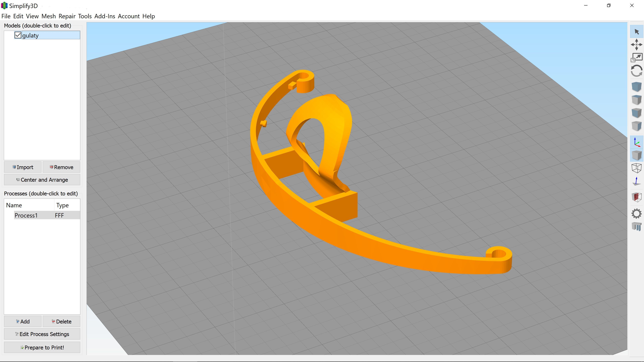Screen dimensions: 644x362
Task: Switch to the default isometric view cube
Action: tap(636, 87)
